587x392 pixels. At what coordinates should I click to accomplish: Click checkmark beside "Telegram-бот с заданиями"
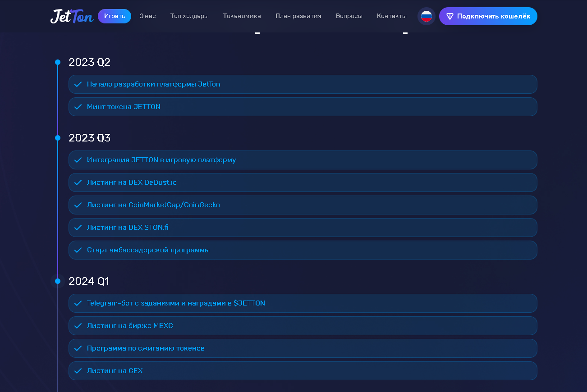(x=78, y=303)
